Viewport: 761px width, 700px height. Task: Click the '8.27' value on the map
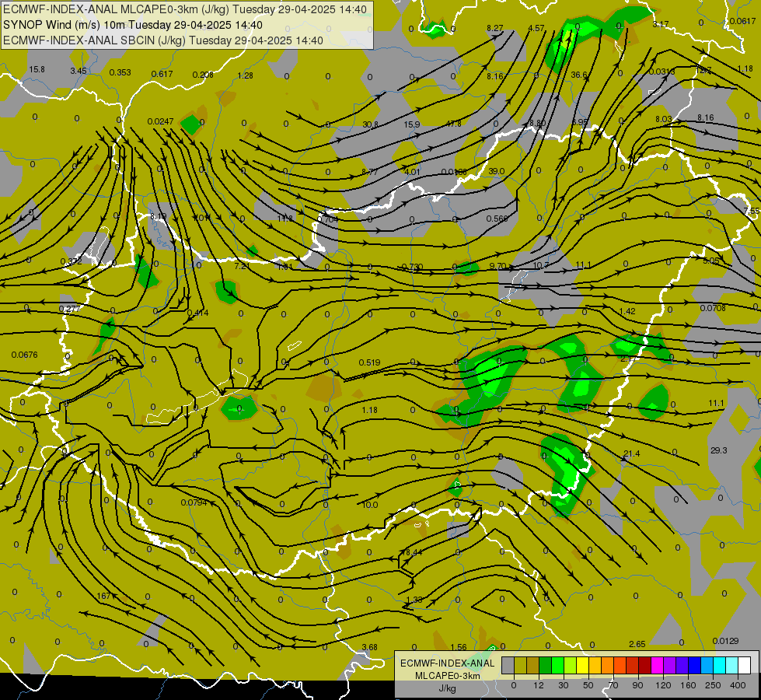pyautogui.click(x=494, y=28)
